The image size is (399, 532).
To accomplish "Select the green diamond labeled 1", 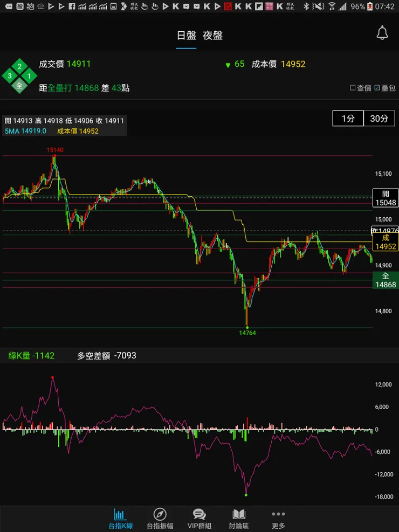I will coord(29,76).
